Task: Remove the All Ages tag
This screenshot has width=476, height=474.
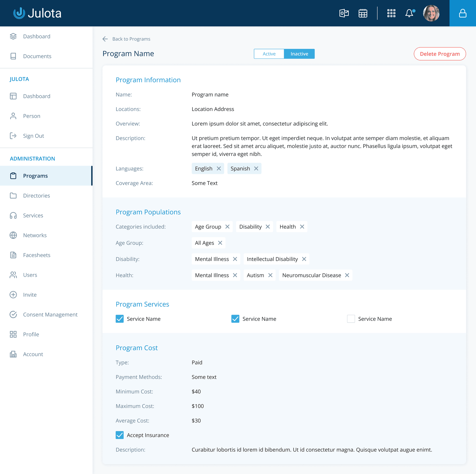Action: click(220, 243)
